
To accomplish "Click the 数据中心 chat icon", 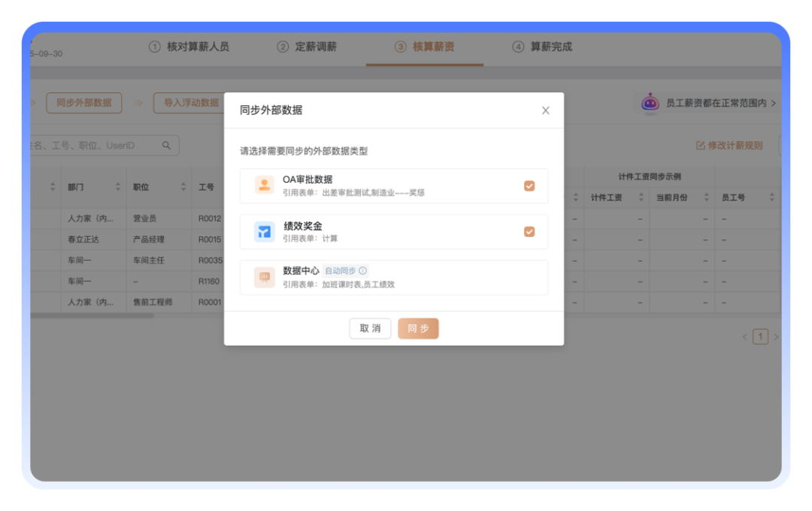I will point(264,277).
